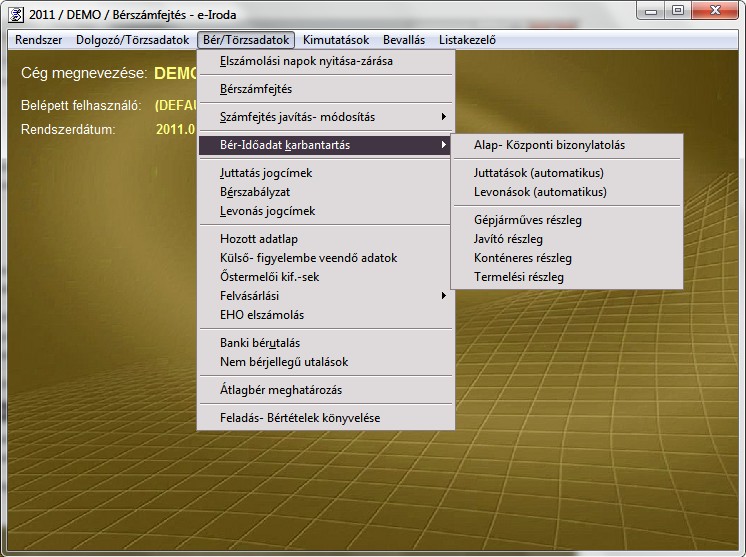Choose Juttatások (automatikus) item
The width and height of the screenshot is (746, 557).
tap(539, 173)
